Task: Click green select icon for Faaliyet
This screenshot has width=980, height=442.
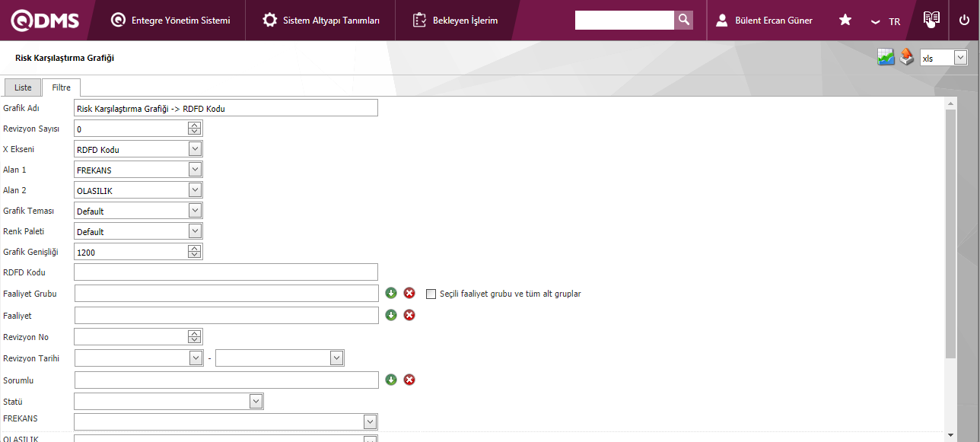Action: click(x=391, y=315)
